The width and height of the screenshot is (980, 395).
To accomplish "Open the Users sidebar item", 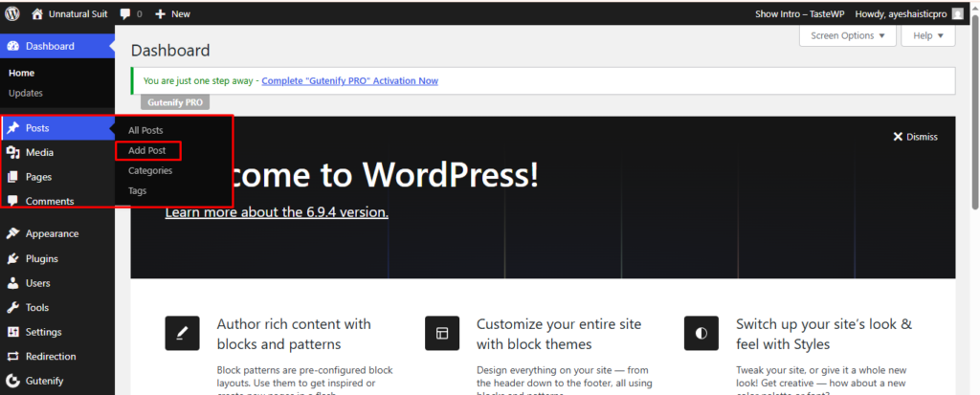I will tap(37, 284).
